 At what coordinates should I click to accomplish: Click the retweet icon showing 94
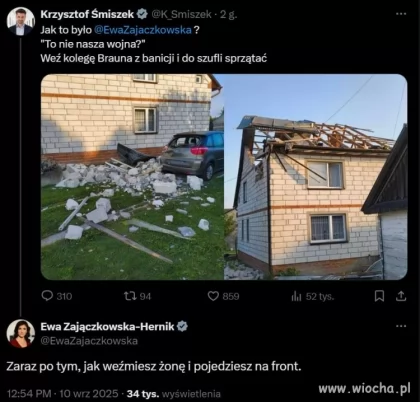pyautogui.click(x=128, y=296)
